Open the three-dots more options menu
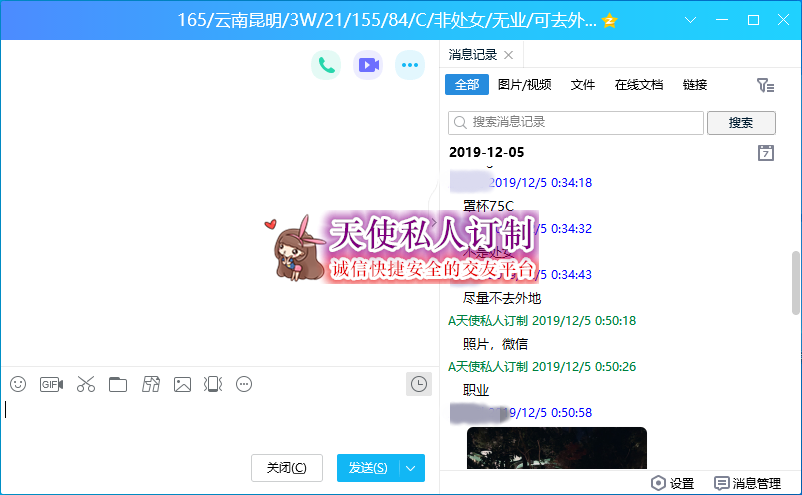The width and height of the screenshot is (802, 495). 409,65
